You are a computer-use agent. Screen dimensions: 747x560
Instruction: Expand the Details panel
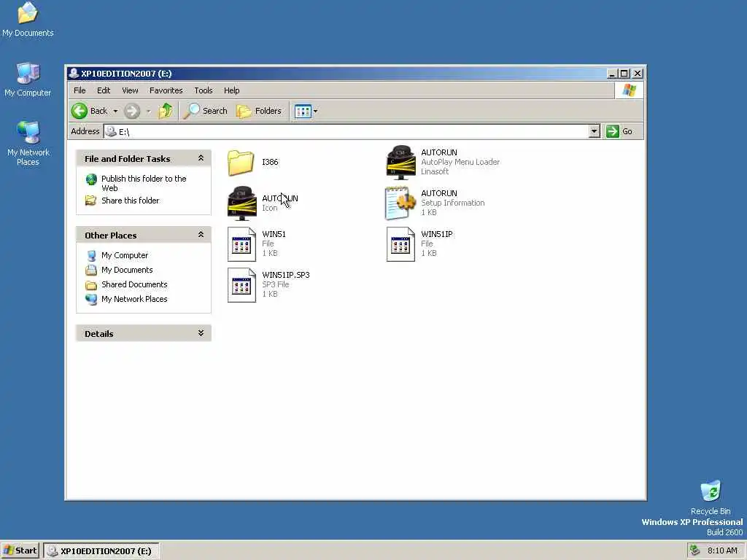pyautogui.click(x=201, y=333)
